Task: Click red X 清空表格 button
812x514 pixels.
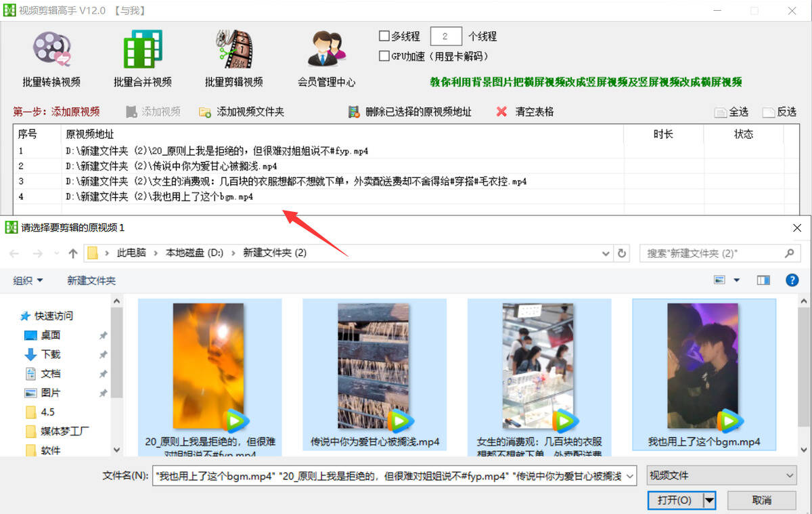Action: pos(501,112)
